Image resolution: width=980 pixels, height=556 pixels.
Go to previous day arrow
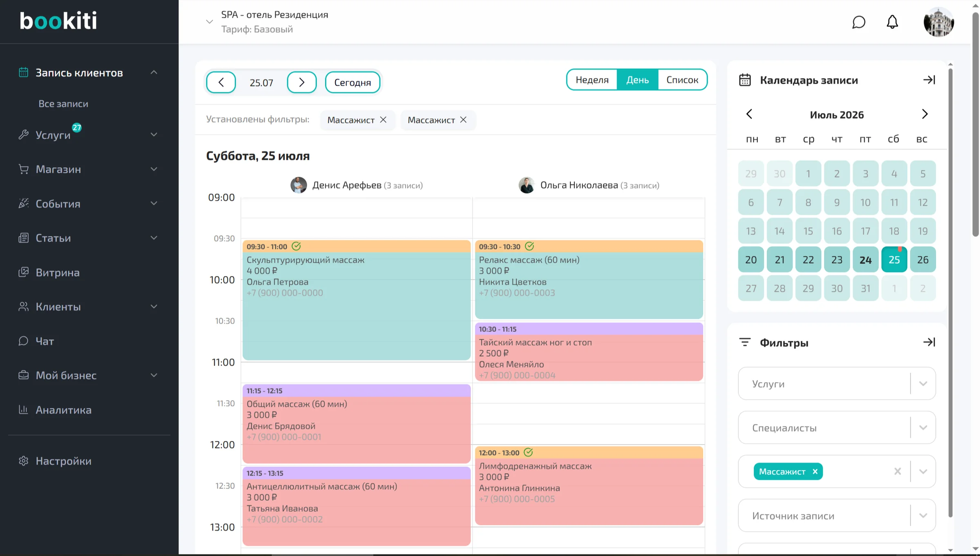click(221, 82)
